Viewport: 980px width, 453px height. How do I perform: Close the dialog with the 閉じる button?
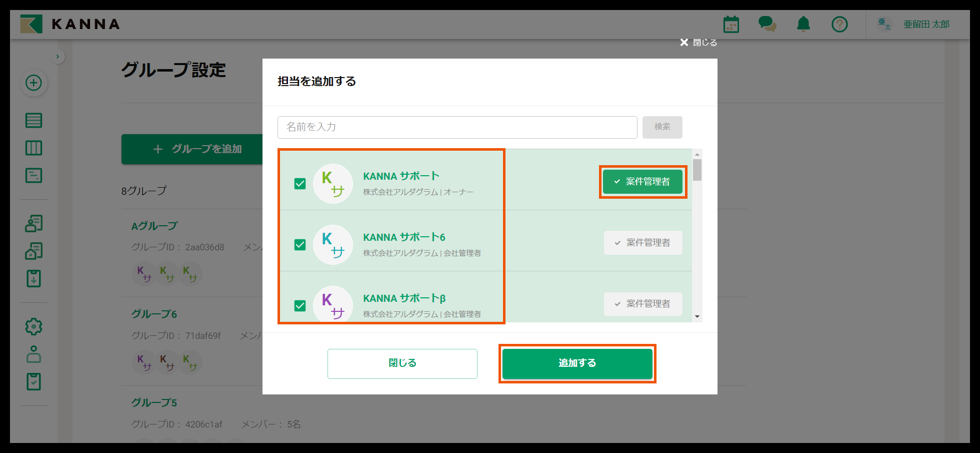tap(402, 363)
